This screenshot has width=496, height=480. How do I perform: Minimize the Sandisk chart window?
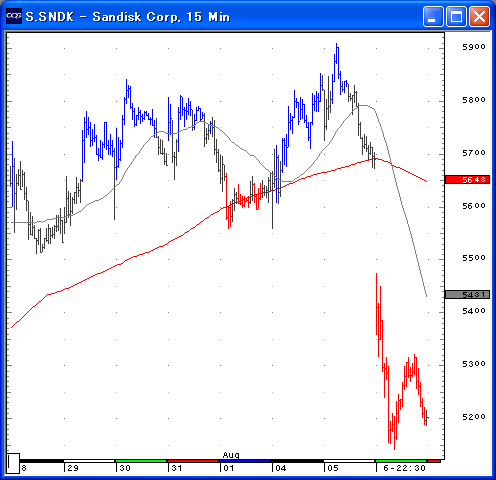(x=433, y=16)
